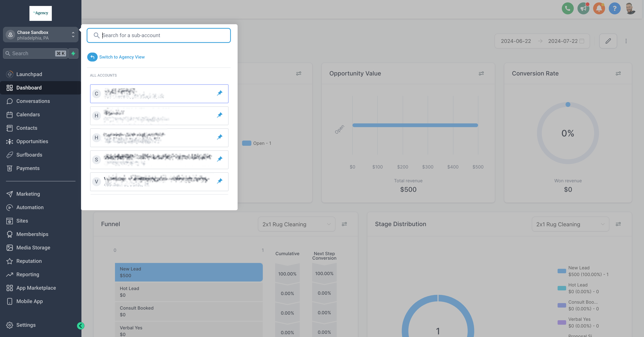Pin the account with avatar C
The width and height of the screenshot is (644, 337).
pyautogui.click(x=220, y=93)
